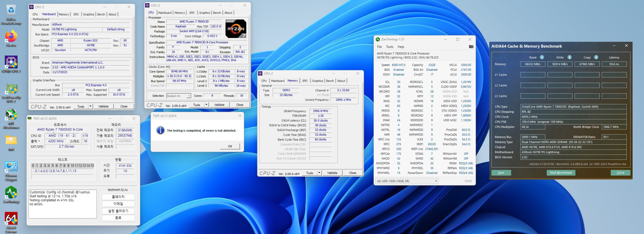The image size is (644, 234).
Task: Click the Memory Write 92814 MB/s field
Action: (x=560, y=64)
